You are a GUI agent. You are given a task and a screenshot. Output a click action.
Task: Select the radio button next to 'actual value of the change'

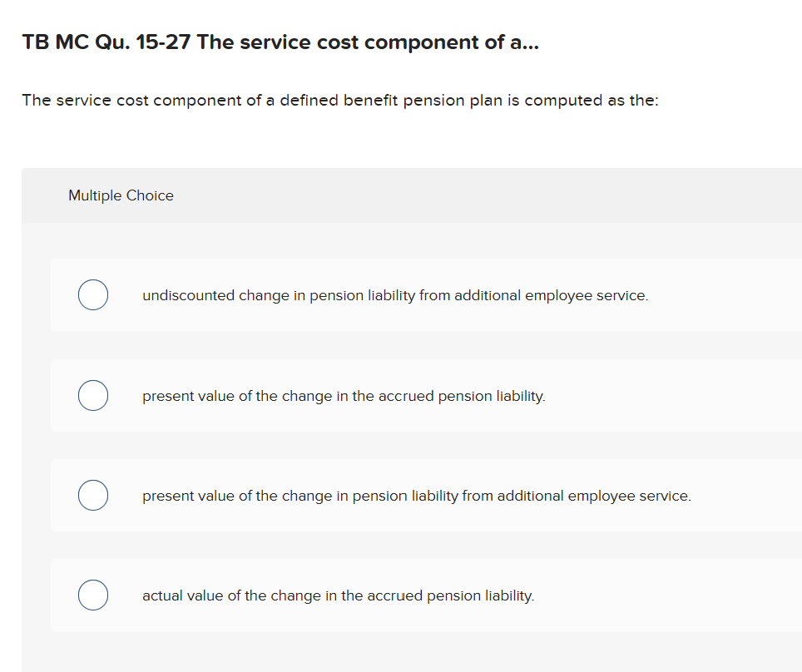(92, 595)
